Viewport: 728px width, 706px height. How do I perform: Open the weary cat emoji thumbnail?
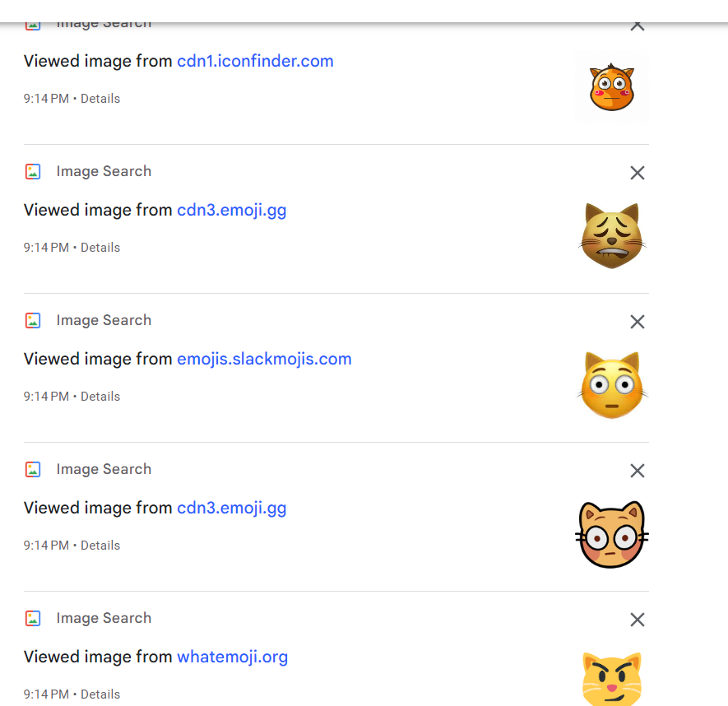pyautogui.click(x=612, y=236)
